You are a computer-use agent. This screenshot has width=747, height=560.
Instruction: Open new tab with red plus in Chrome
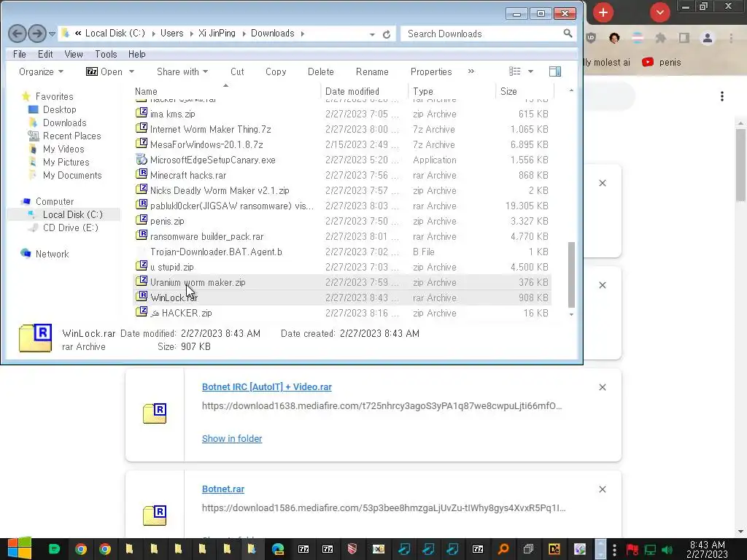pyautogui.click(x=603, y=12)
